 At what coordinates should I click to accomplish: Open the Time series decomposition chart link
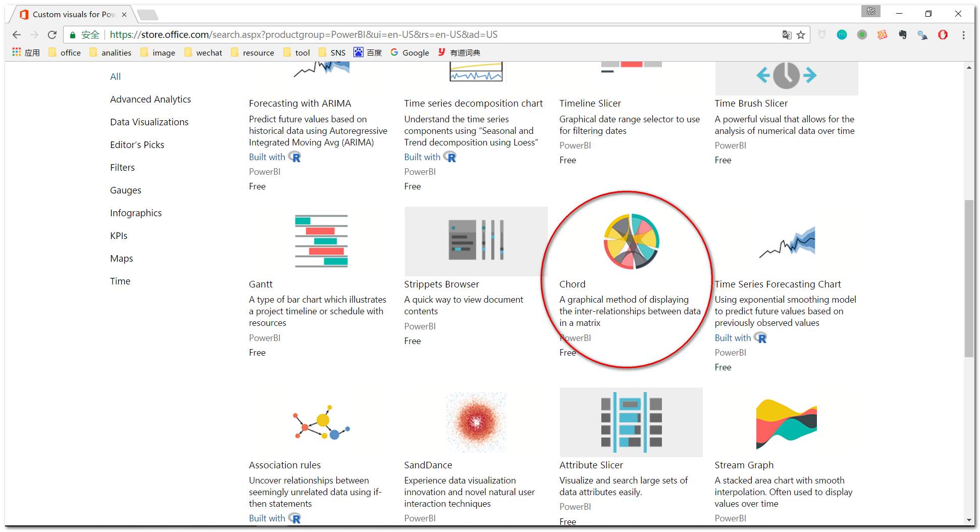click(474, 104)
